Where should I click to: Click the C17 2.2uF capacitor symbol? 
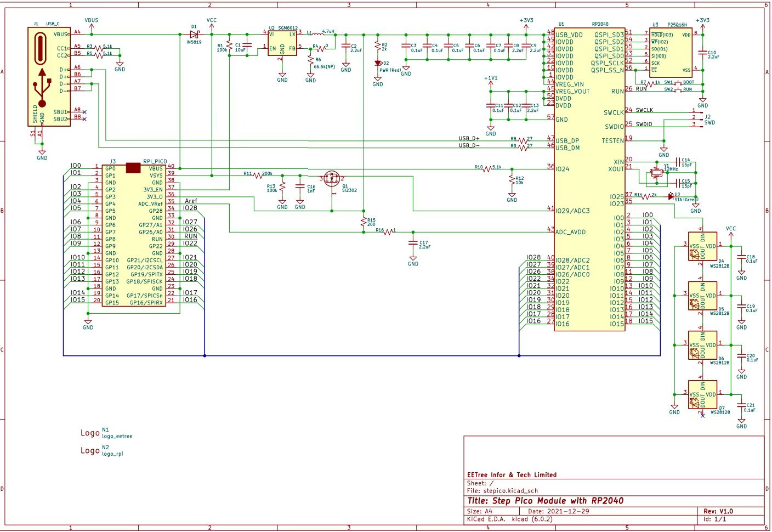click(413, 242)
